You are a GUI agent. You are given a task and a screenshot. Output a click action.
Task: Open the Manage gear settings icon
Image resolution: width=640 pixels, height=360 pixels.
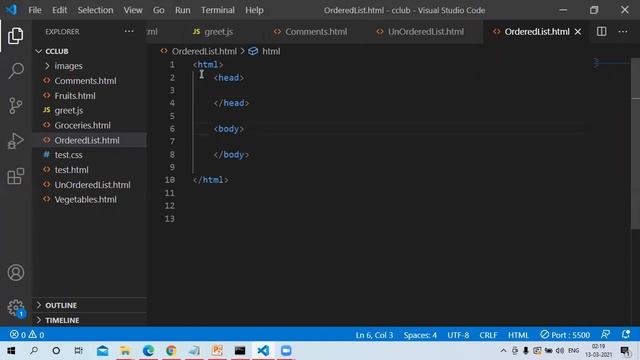click(x=16, y=307)
